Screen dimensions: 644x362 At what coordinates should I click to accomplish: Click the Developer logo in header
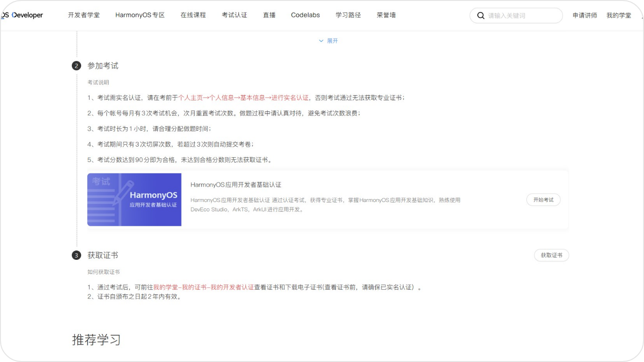(x=22, y=15)
